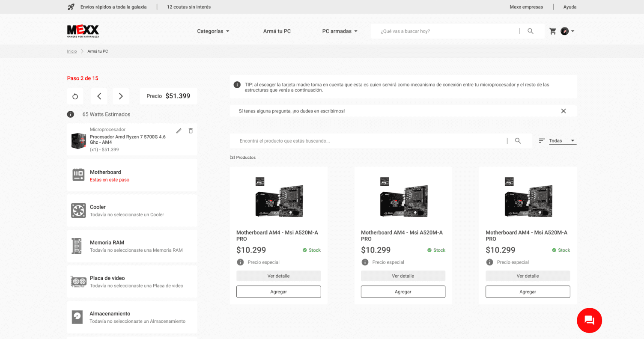Viewport: 644px width, 339px height.
Task: Click info icon on first product's Precio especial
Action: pos(240,262)
